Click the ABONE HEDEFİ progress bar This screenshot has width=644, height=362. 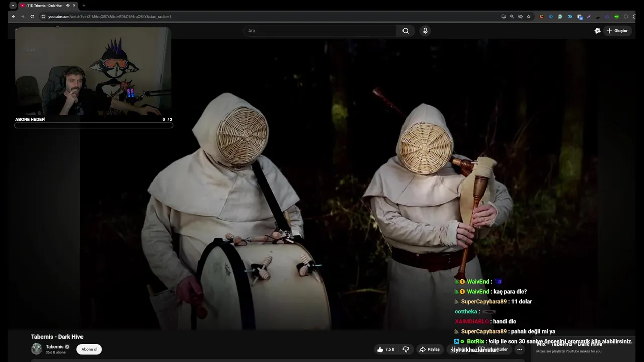[94, 125]
